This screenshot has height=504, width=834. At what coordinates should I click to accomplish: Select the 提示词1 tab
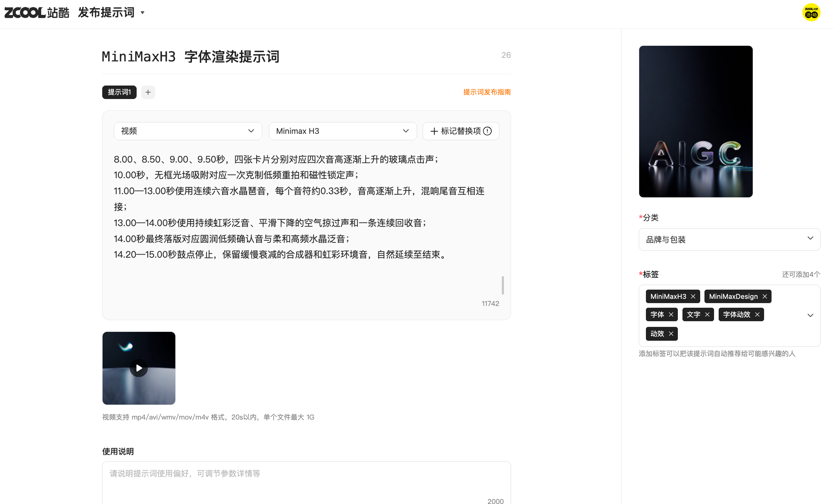119,92
